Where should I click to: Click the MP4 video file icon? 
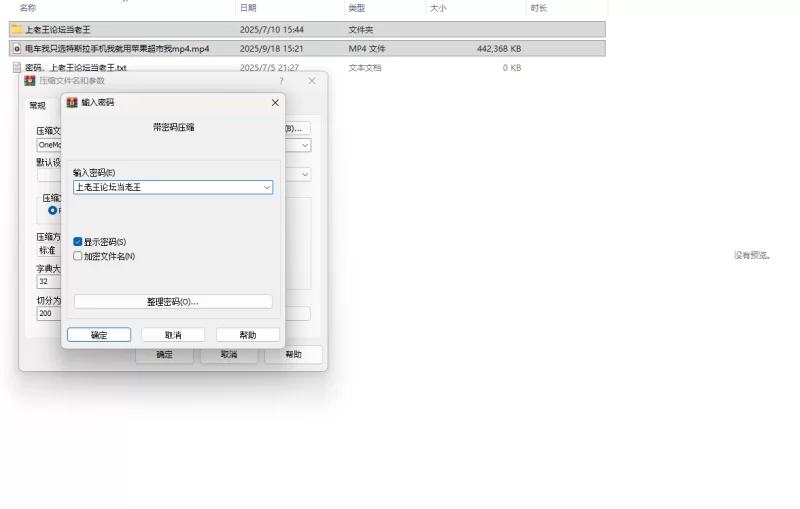(17, 48)
